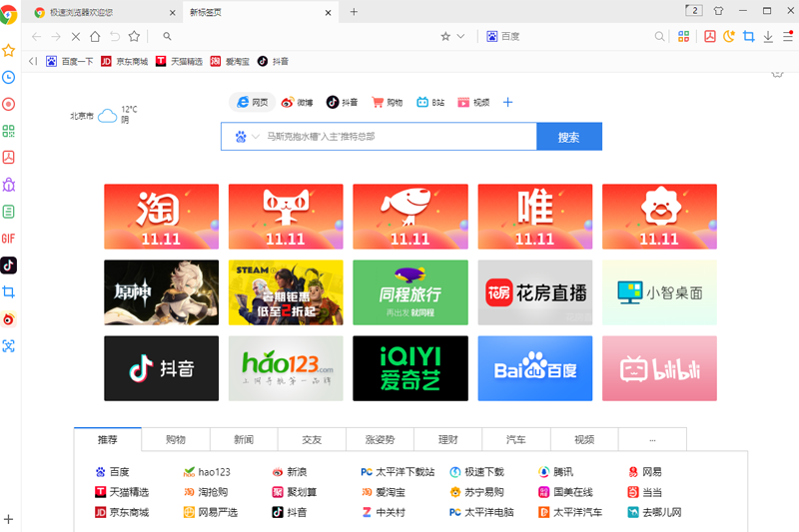Click the download arrow icon in the toolbar
The image size is (799, 532).
point(768,37)
